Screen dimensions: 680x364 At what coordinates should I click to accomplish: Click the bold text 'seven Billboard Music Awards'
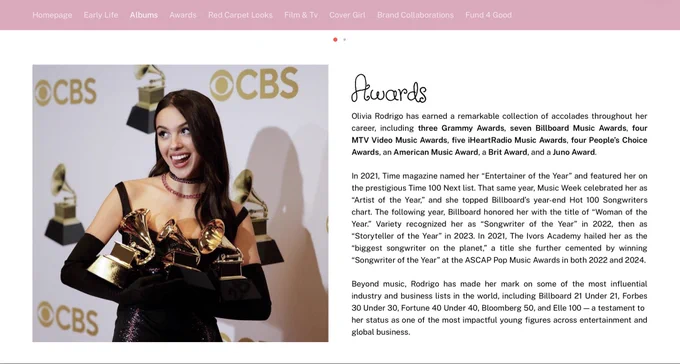coord(568,128)
